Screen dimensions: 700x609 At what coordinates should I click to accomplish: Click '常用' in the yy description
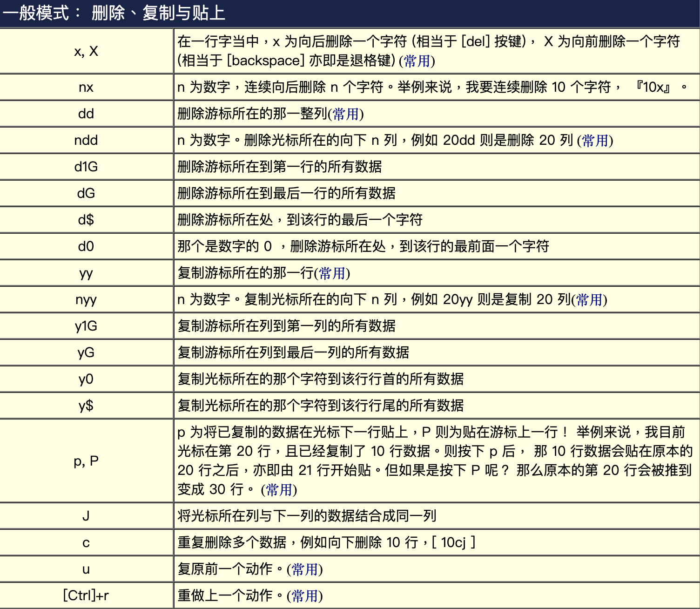[332, 273]
